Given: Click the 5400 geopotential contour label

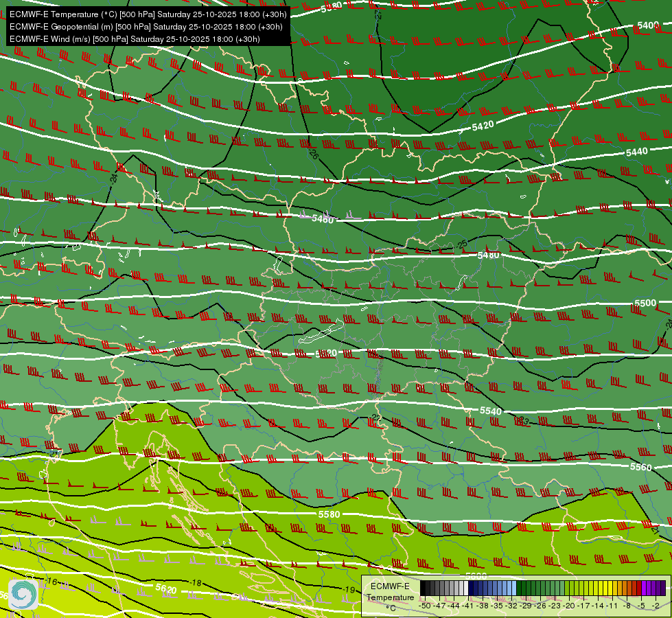Looking at the screenshot, I should [x=648, y=25].
